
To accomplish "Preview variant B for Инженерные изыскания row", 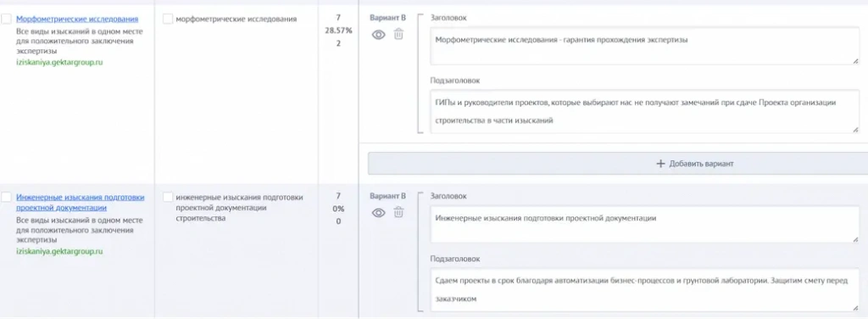I will coord(378,213).
